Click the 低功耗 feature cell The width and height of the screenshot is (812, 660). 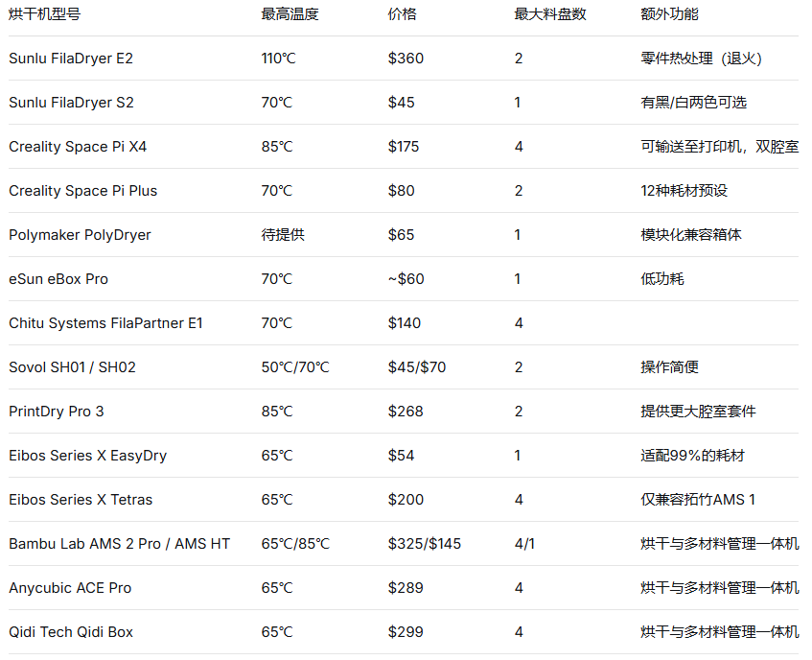662,279
